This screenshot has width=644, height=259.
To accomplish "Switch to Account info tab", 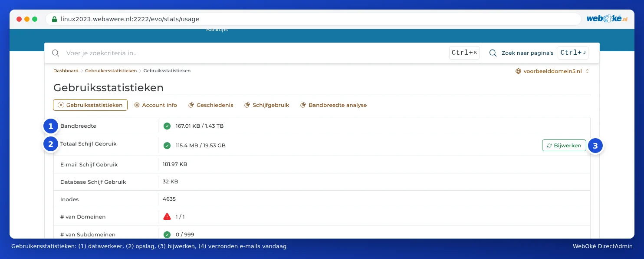I will pos(155,105).
